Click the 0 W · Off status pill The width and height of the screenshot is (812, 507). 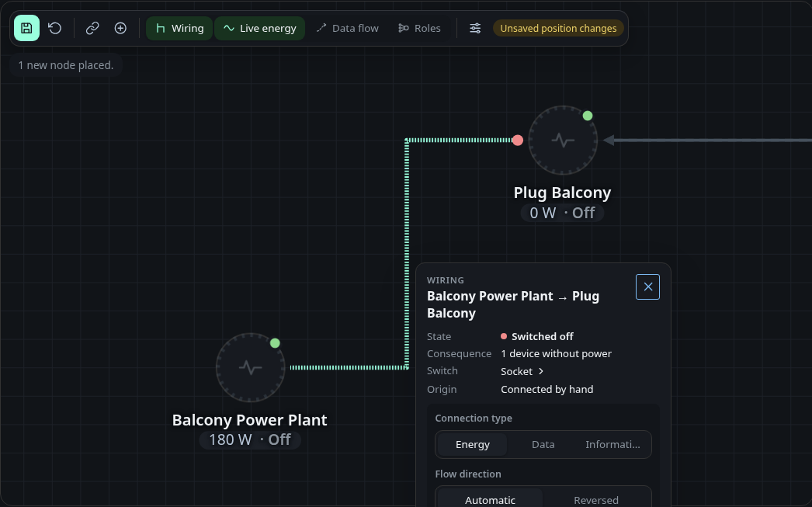(562, 213)
